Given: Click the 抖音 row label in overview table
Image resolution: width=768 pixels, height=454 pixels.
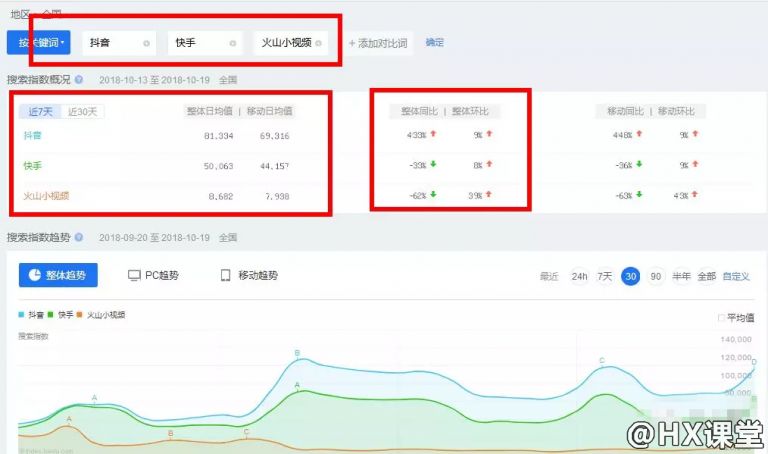Looking at the screenshot, I should coord(32,135).
